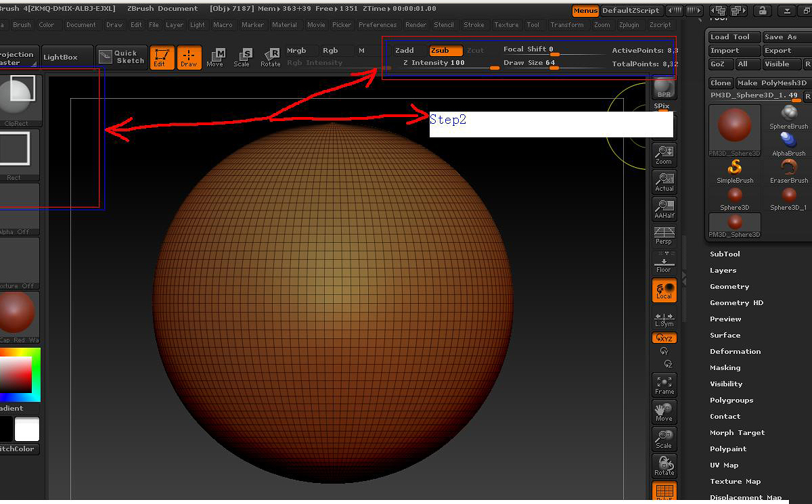Viewport: 812px width, 504px height.
Task: Expand the SubTool palette section
Action: pos(725,254)
